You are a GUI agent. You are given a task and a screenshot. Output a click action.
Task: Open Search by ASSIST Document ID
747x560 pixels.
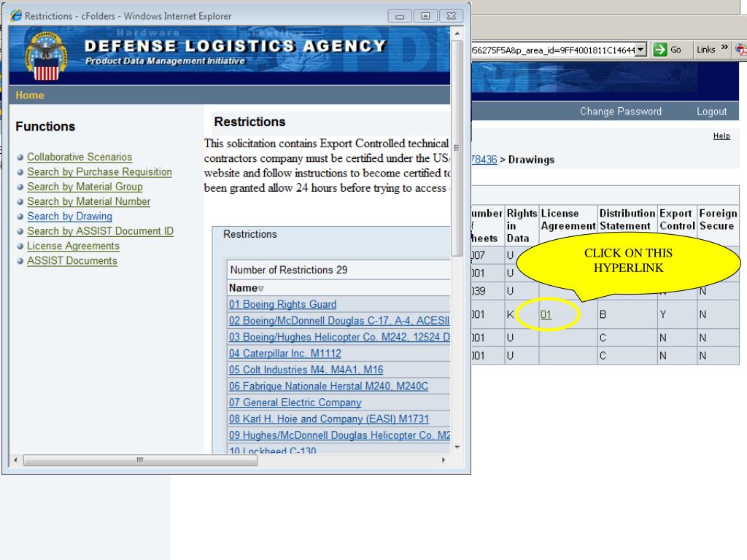point(100,231)
